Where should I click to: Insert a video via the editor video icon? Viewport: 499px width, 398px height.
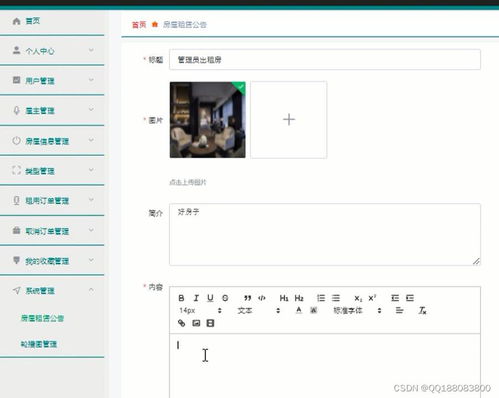pyautogui.click(x=210, y=323)
